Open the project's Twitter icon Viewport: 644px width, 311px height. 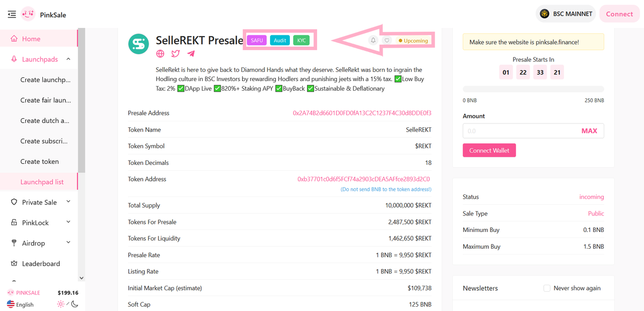(175, 53)
